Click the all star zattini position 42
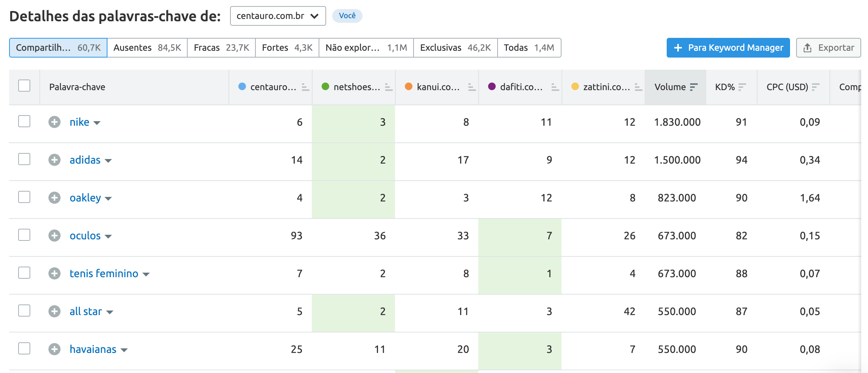Screen dimensions: 868x373 (x=630, y=311)
